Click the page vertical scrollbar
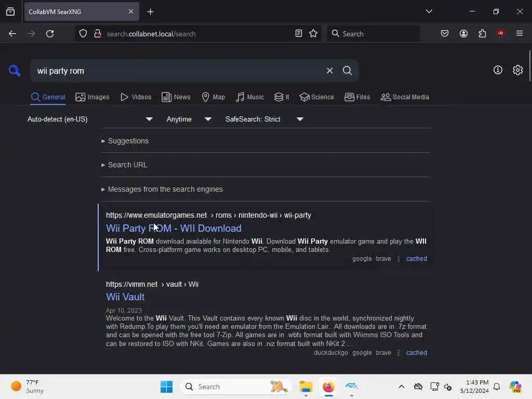The width and height of the screenshot is (532, 399). coord(529,66)
